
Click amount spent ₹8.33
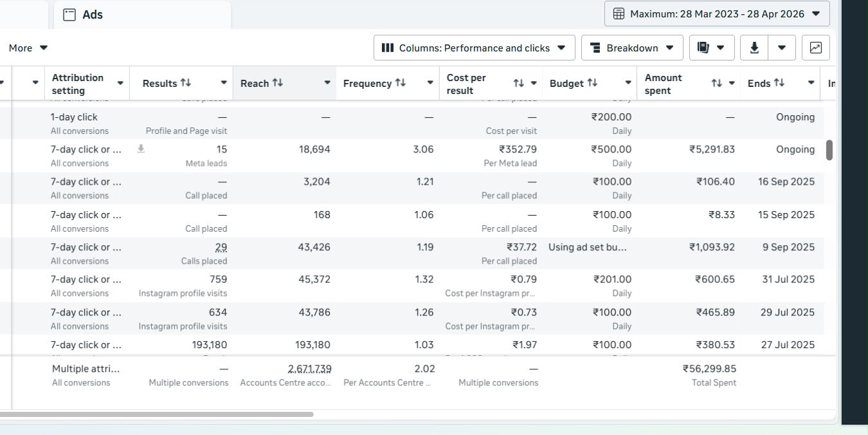coord(721,214)
